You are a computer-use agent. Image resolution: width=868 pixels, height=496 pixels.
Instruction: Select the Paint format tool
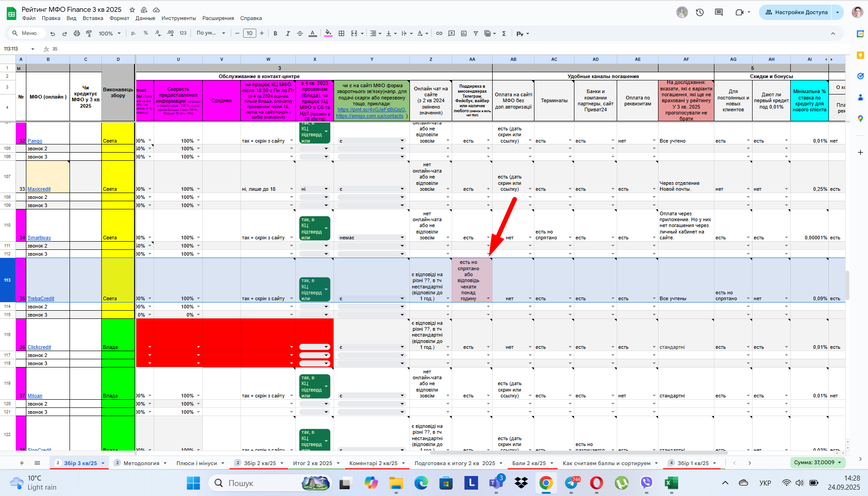[x=89, y=33]
